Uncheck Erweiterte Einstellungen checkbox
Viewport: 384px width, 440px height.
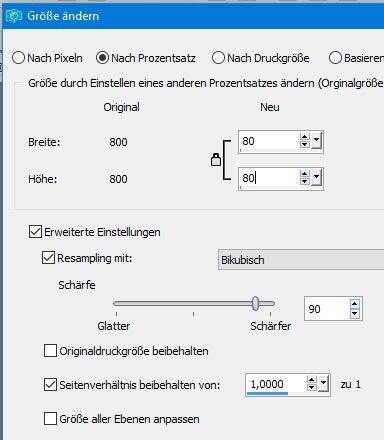coord(35,232)
